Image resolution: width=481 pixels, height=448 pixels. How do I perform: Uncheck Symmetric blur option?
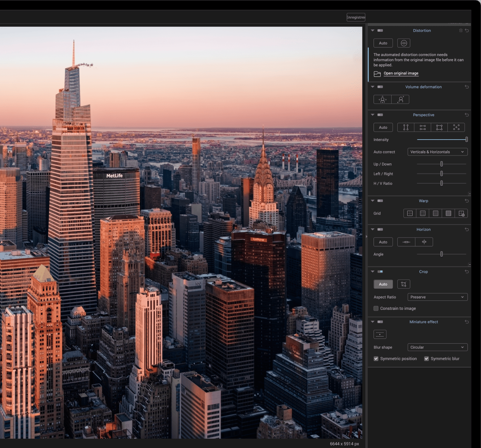tap(427, 359)
